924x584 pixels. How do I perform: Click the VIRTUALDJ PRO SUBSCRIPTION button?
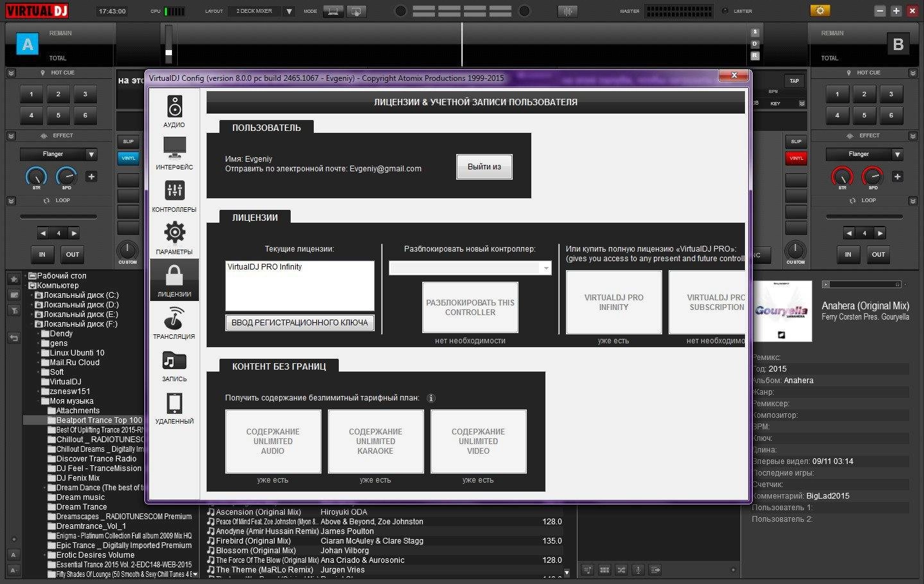click(x=707, y=302)
